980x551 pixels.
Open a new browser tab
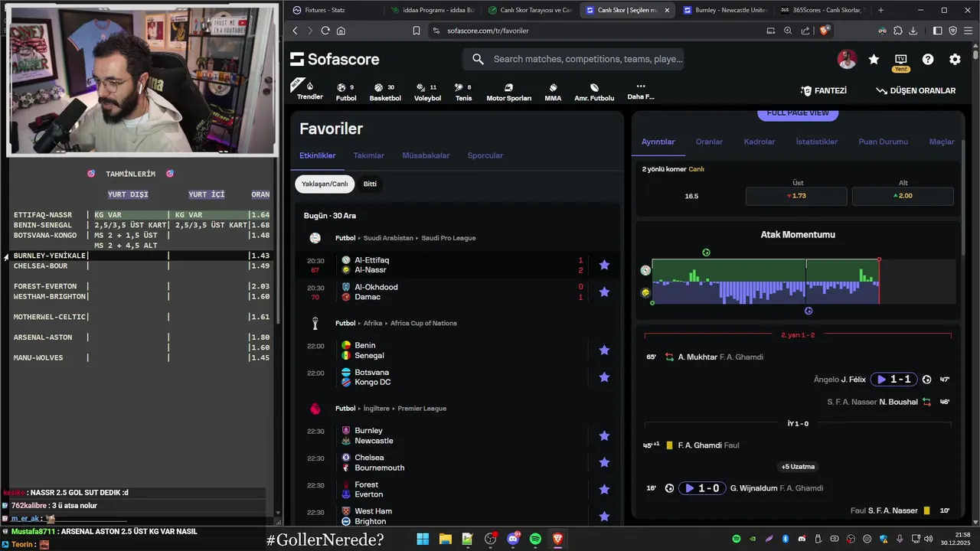tap(880, 10)
